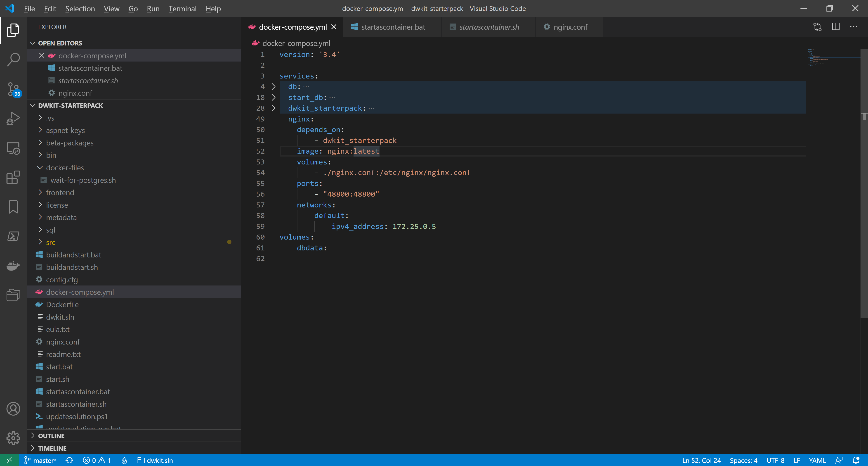Split the editor right
The image size is (868, 466).
[836, 27]
